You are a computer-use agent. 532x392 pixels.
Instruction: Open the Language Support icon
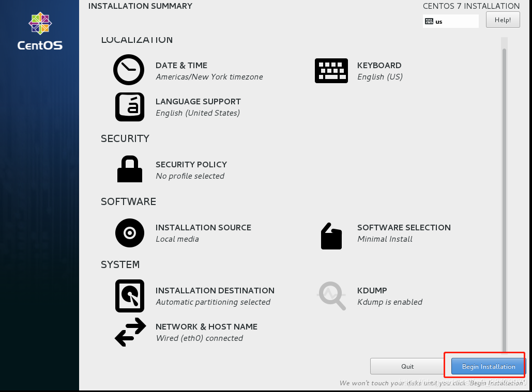click(x=130, y=107)
